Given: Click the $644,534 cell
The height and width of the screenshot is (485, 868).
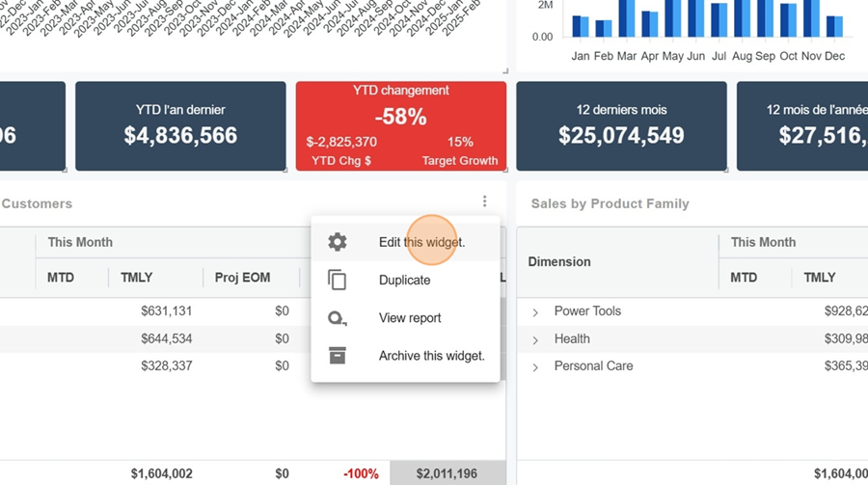Looking at the screenshot, I should point(167,338).
